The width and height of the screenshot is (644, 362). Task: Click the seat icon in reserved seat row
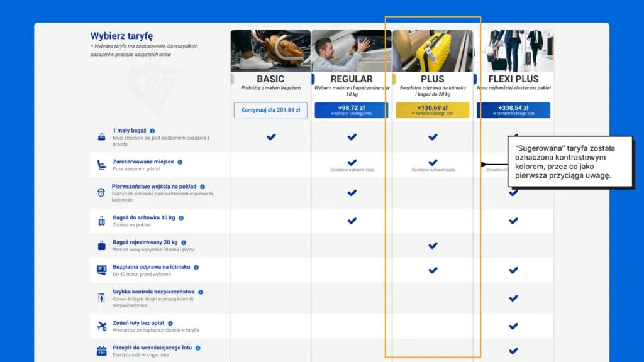[x=101, y=165]
